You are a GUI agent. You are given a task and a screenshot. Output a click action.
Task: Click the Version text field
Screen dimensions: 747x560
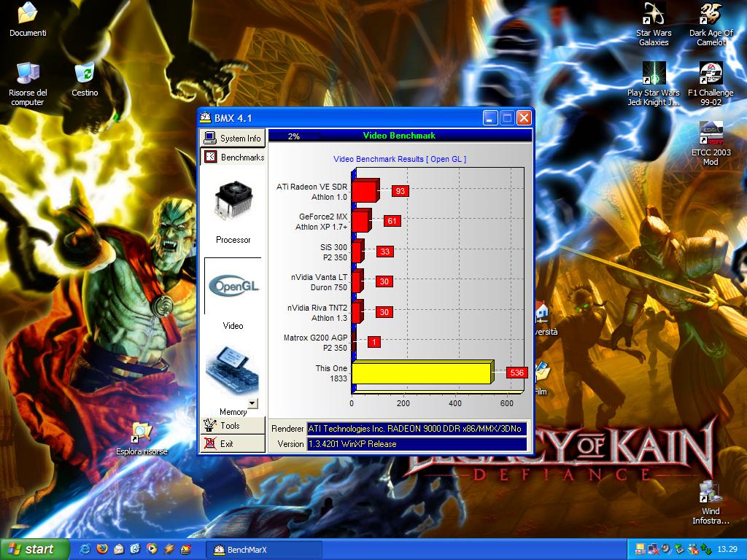tap(417, 444)
